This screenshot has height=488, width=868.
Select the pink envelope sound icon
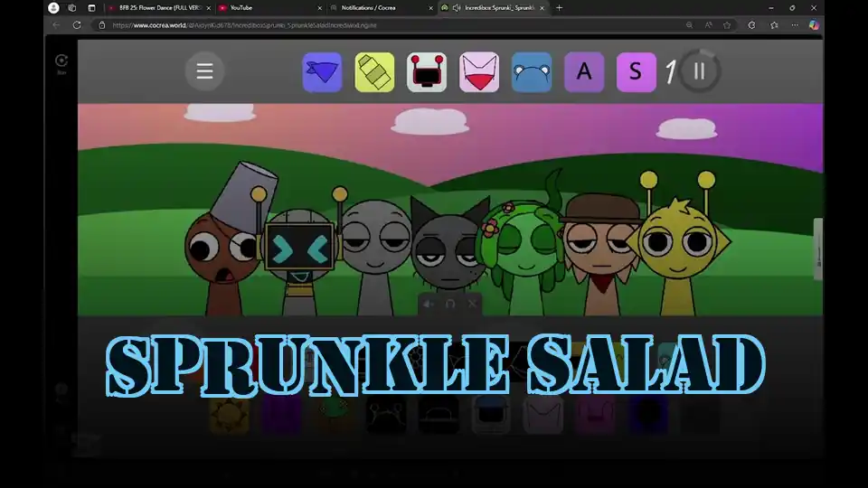(479, 72)
